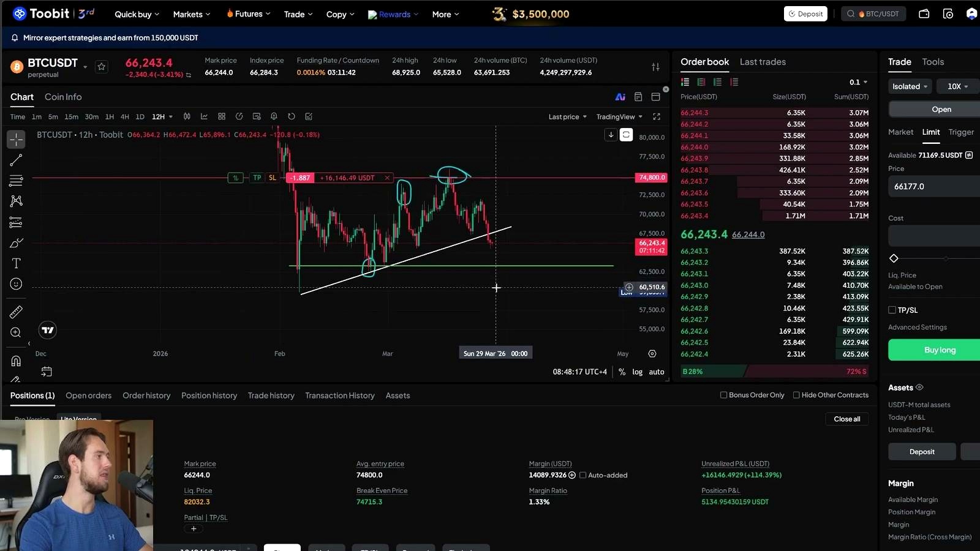This screenshot has width=980, height=551.
Task: Click the top Deposit button
Action: pos(805,13)
